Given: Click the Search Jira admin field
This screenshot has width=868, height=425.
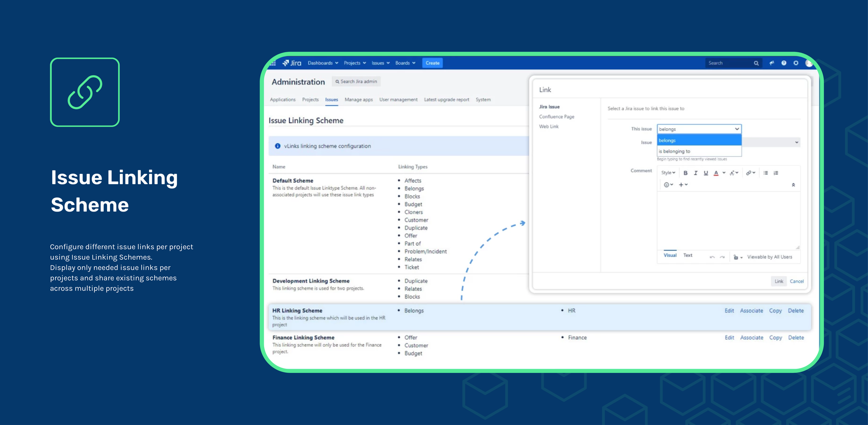Looking at the screenshot, I should pos(356,82).
